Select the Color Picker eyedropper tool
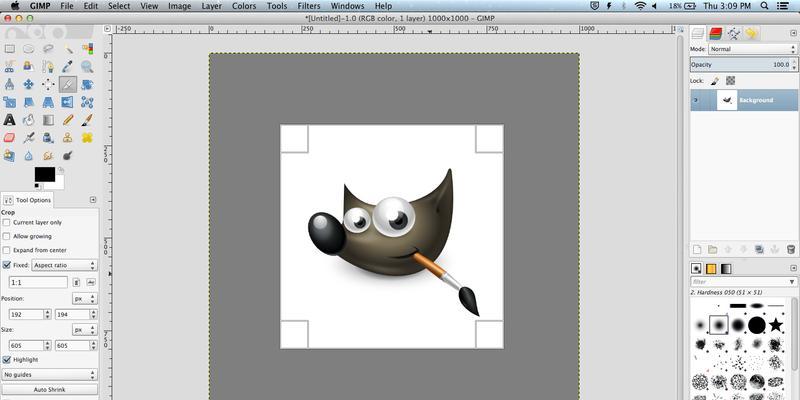The height and width of the screenshot is (400, 800). click(x=68, y=66)
